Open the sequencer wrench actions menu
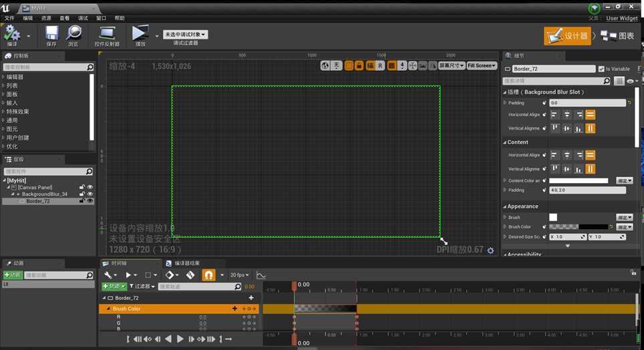The width and height of the screenshot is (644, 350). [x=110, y=275]
